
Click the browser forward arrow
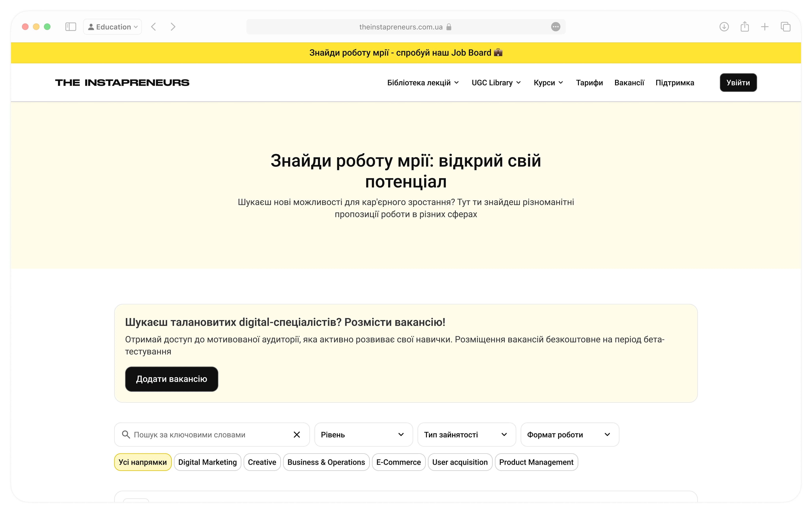[x=173, y=27]
